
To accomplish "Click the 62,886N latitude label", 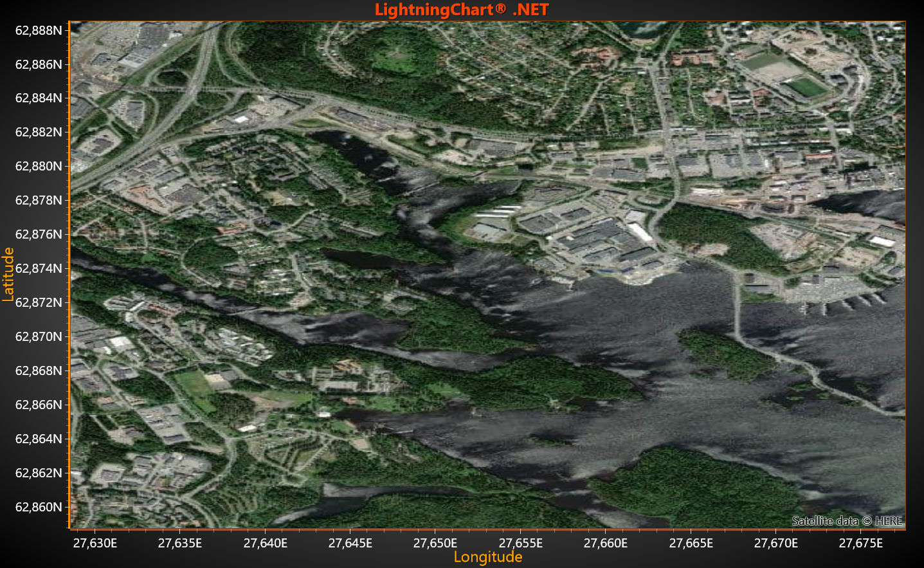I will [39, 64].
